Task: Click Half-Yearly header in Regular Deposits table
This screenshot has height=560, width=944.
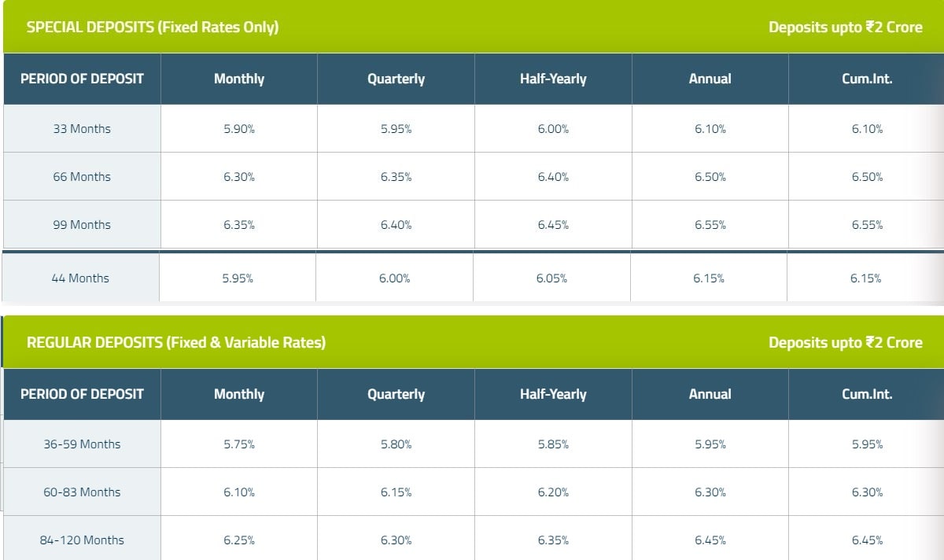Action: [553, 394]
